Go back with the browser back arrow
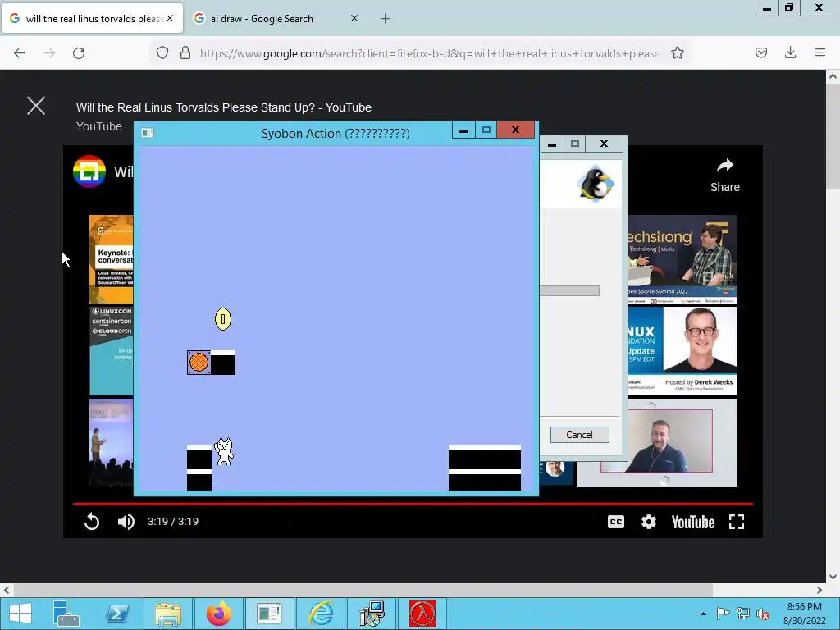 [20, 53]
